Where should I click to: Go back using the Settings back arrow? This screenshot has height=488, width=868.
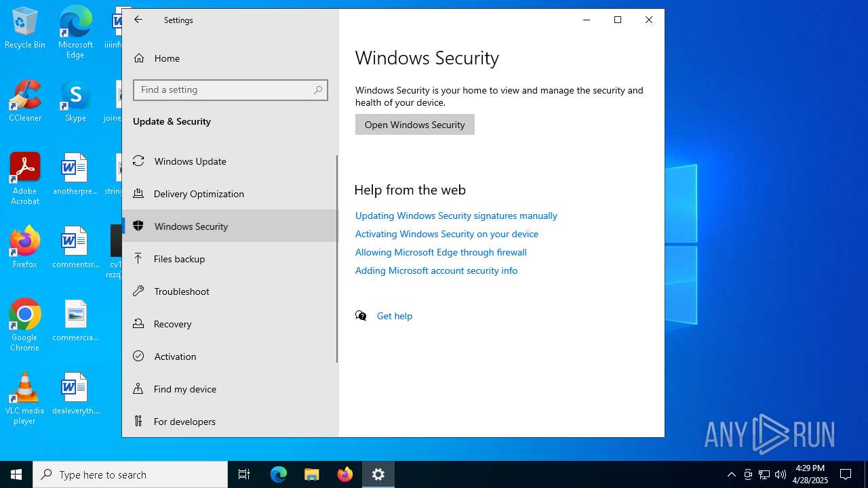pyautogui.click(x=138, y=20)
